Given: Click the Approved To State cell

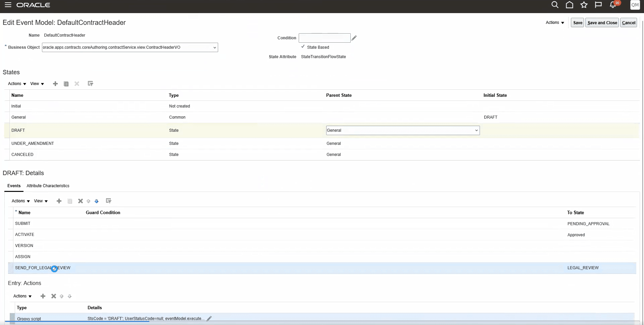Looking at the screenshot, I should point(576,235).
